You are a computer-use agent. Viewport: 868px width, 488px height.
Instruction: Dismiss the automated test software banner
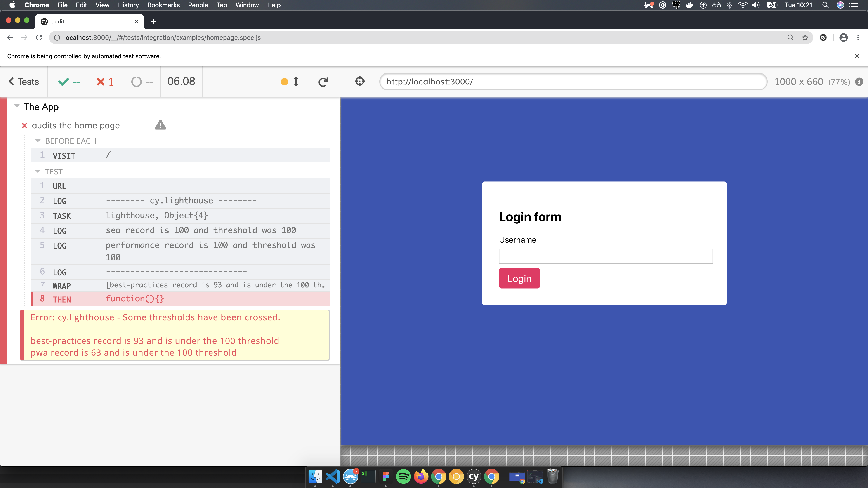(x=857, y=56)
